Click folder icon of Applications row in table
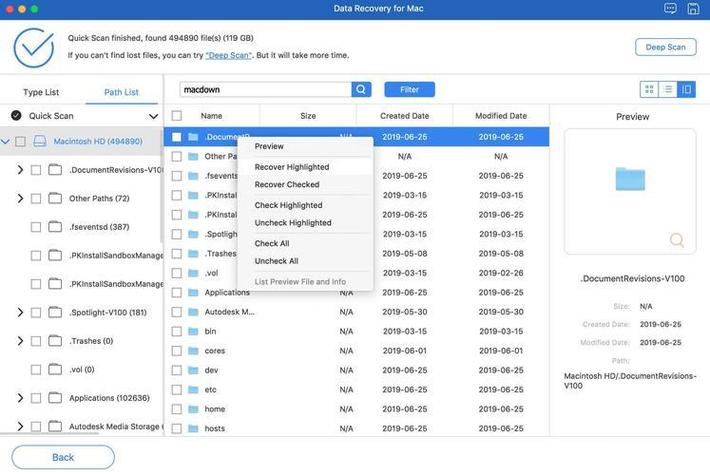 point(193,293)
